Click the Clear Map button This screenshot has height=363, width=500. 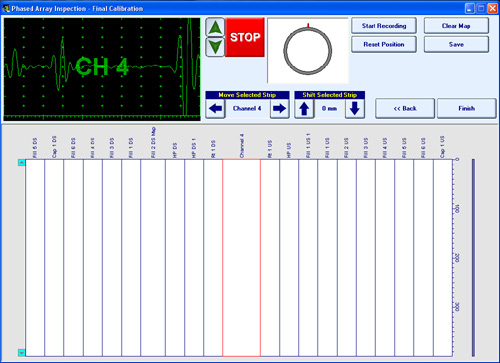point(456,26)
